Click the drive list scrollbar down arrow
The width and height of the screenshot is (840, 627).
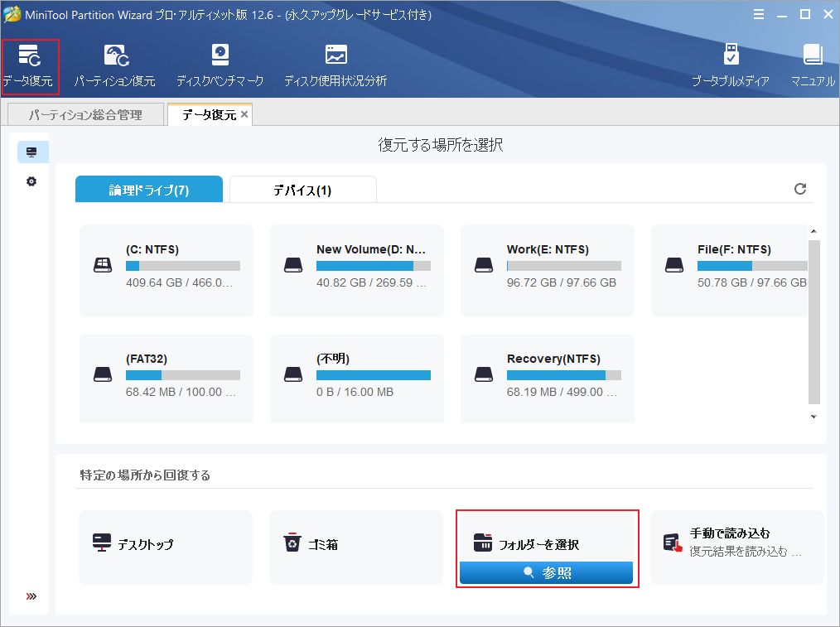pos(813,417)
